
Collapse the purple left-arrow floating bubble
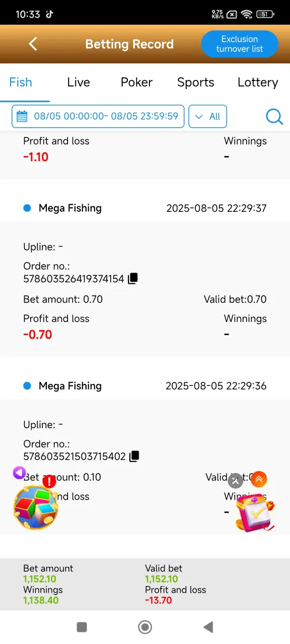coord(19,472)
